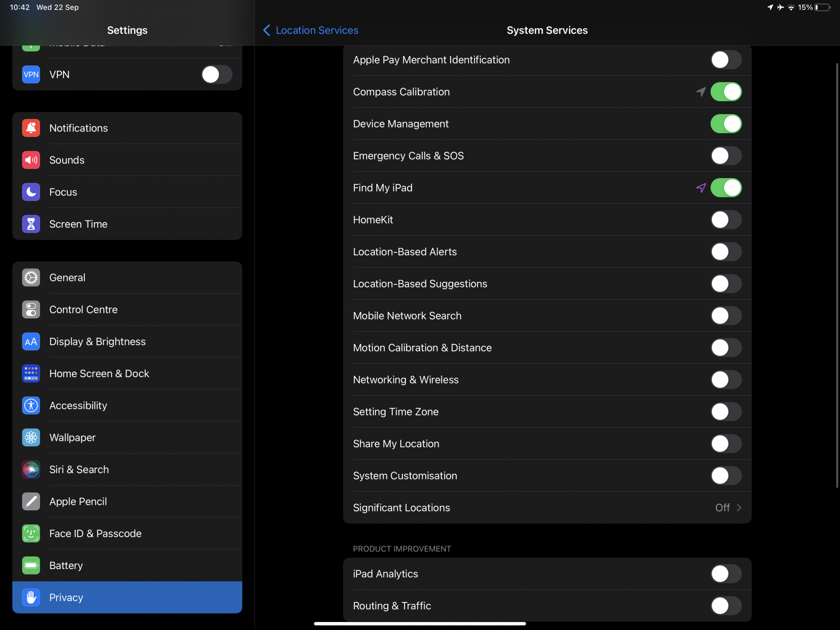
Task: Tap the Screen Time hourglass icon
Action: coord(31,224)
